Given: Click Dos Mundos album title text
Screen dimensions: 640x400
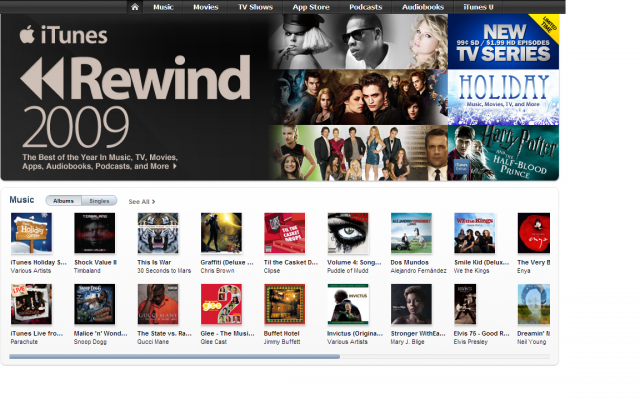Looking at the screenshot, I should [409, 262].
